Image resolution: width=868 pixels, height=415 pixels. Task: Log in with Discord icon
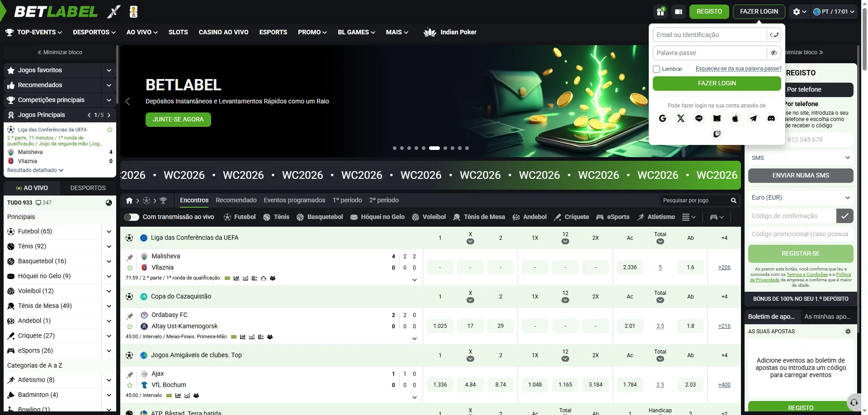tap(771, 118)
